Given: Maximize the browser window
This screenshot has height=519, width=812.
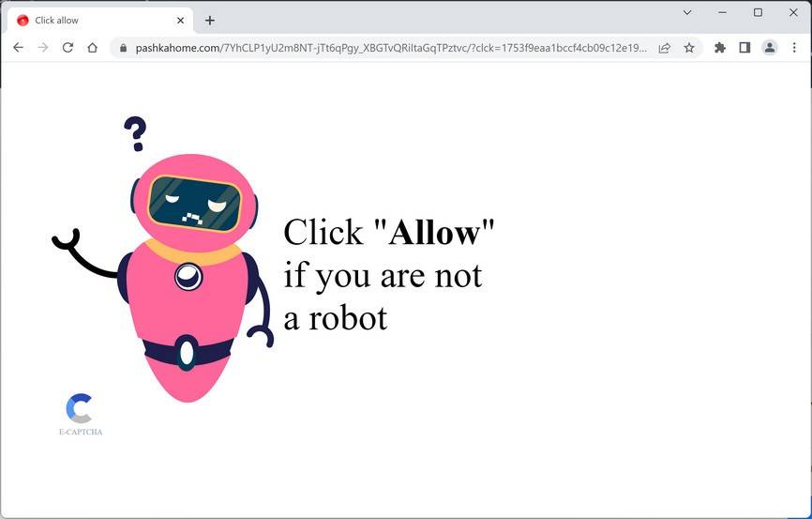Looking at the screenshot, I should pos(759,12).
